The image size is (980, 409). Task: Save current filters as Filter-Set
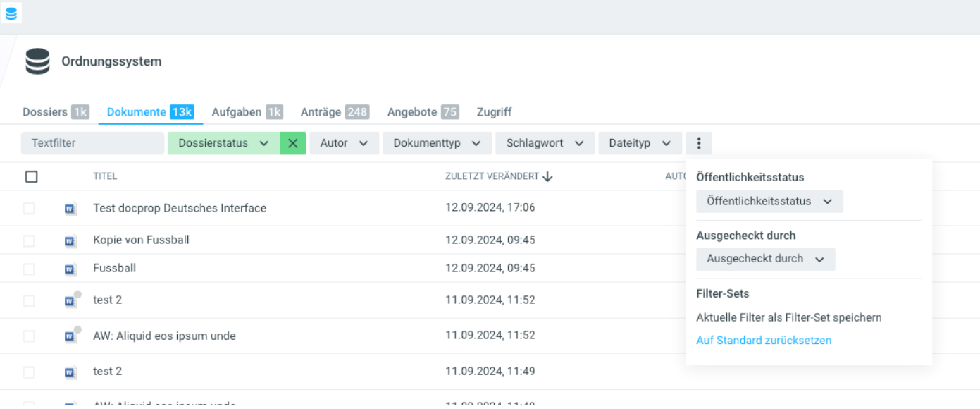pyautogui.click(x=788, y=317)
